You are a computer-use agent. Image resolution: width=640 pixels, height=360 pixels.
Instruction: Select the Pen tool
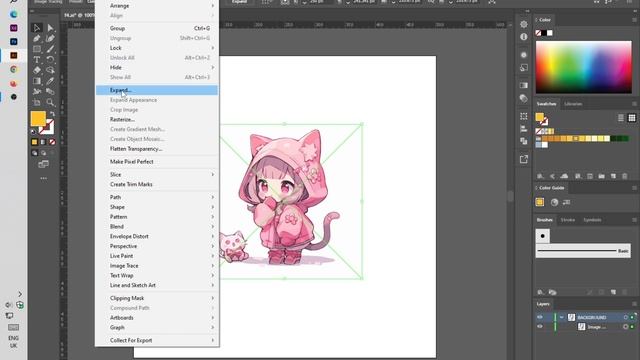coord(37,39)
